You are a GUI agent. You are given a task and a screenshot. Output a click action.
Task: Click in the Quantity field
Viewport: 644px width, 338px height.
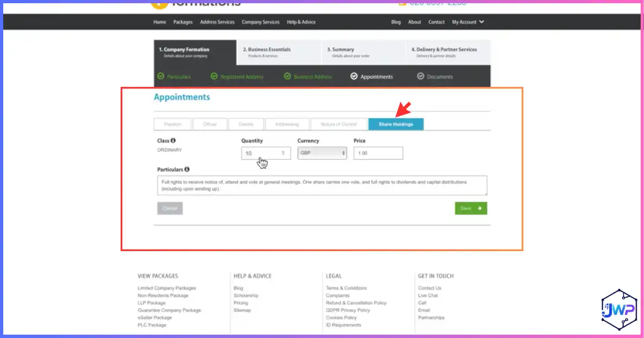click(x=266, y=153)
